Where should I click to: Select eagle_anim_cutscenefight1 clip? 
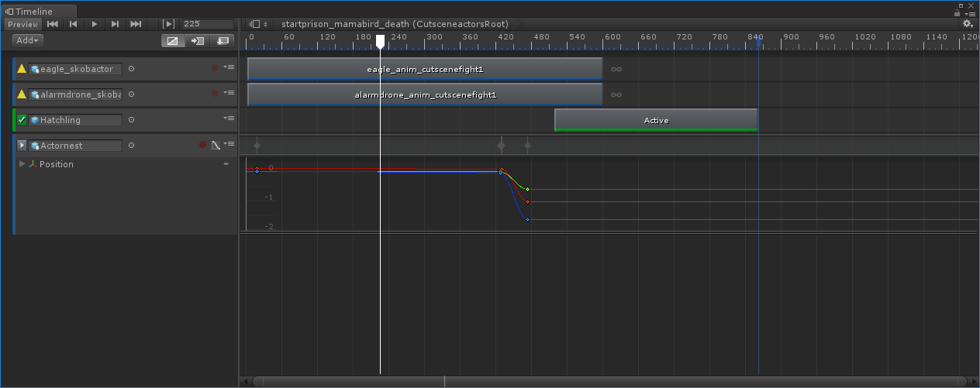(425, 69)
